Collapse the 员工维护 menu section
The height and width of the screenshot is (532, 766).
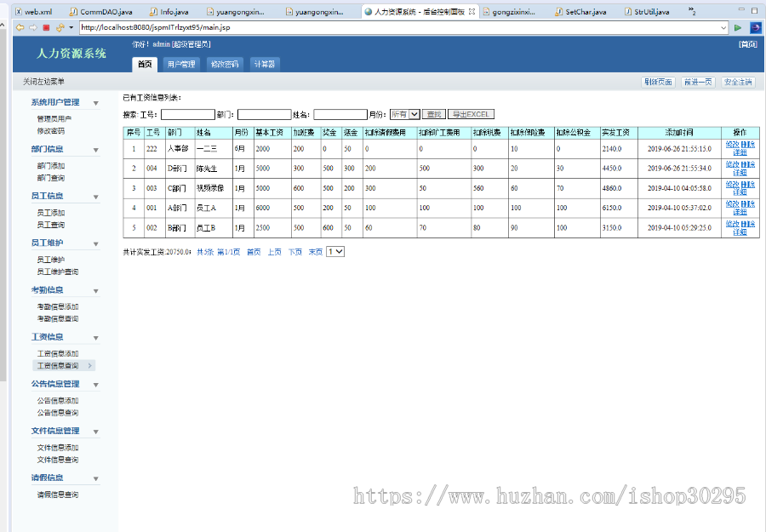click(95, 243)
